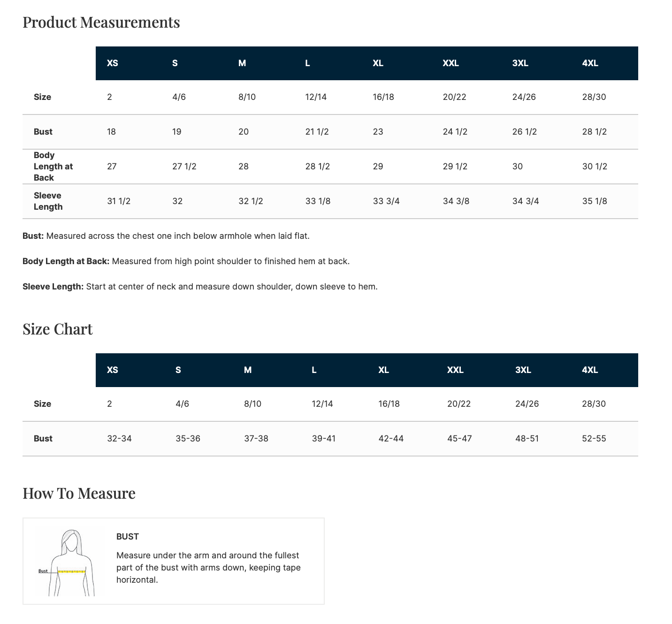Click the XXL header in Size Chart table

pos(455,370)
